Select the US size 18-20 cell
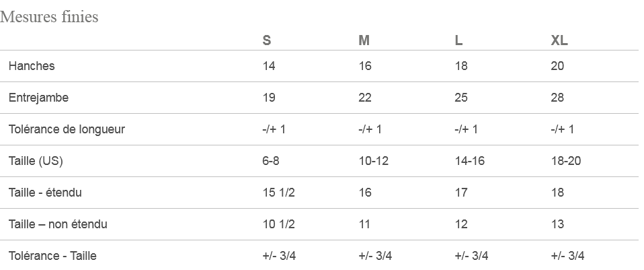 (565, 161)
